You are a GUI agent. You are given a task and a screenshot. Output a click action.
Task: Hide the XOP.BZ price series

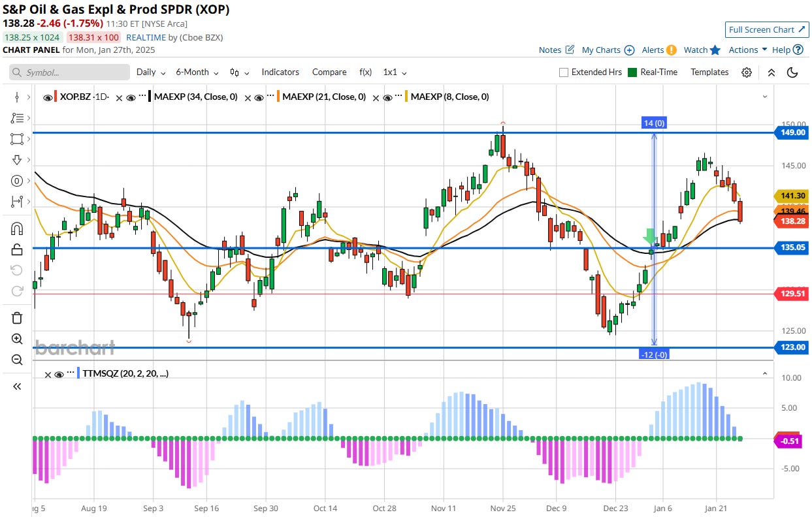point(47,97)
